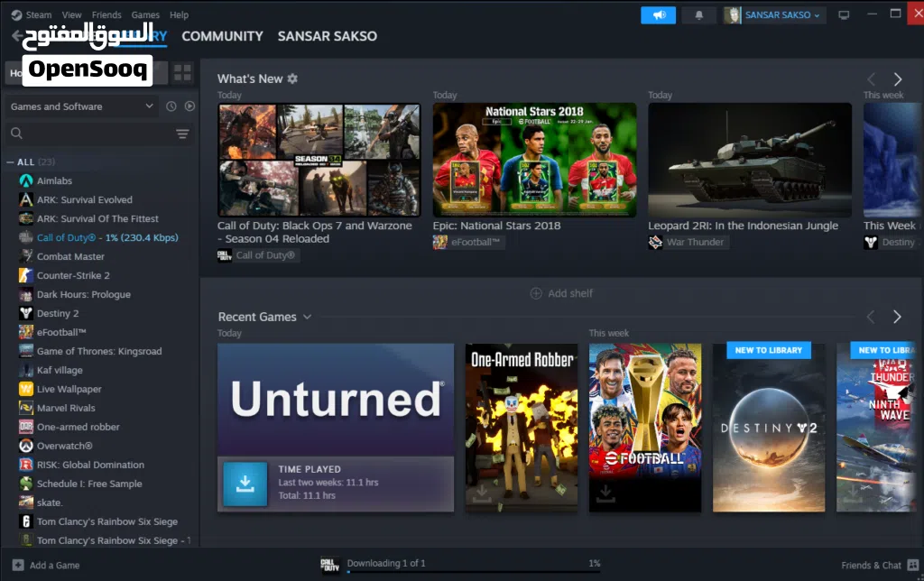Image resolution: width=924 pixels, height=581 pixels.
Task: Open Friends & Chat label
Action: tap(871, 565)
